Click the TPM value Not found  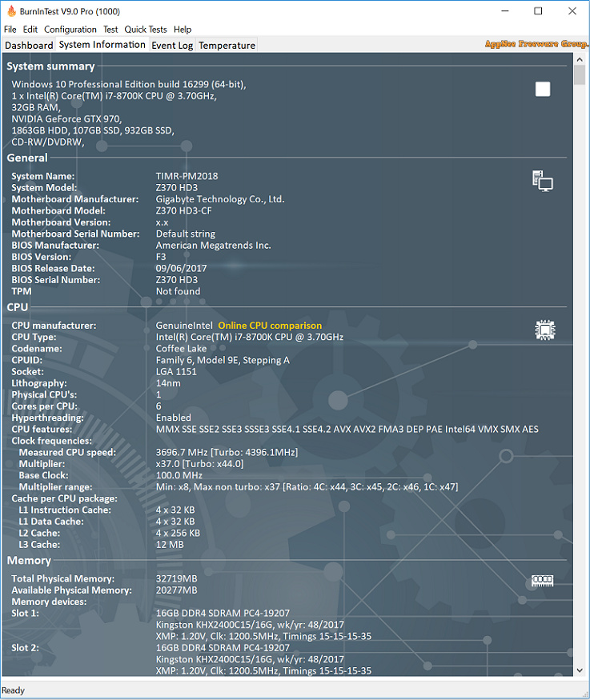178,291
